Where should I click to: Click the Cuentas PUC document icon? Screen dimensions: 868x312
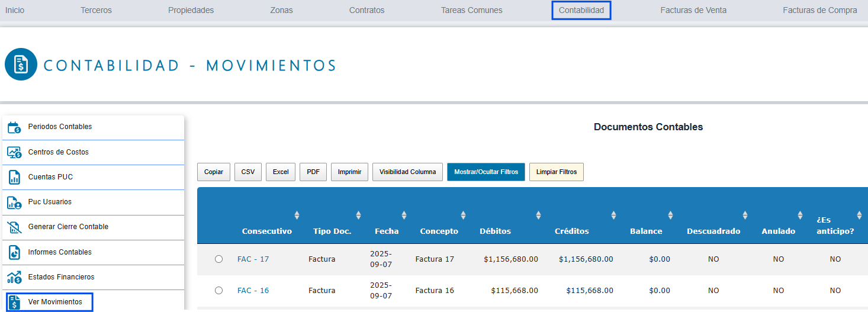[14, 177]
